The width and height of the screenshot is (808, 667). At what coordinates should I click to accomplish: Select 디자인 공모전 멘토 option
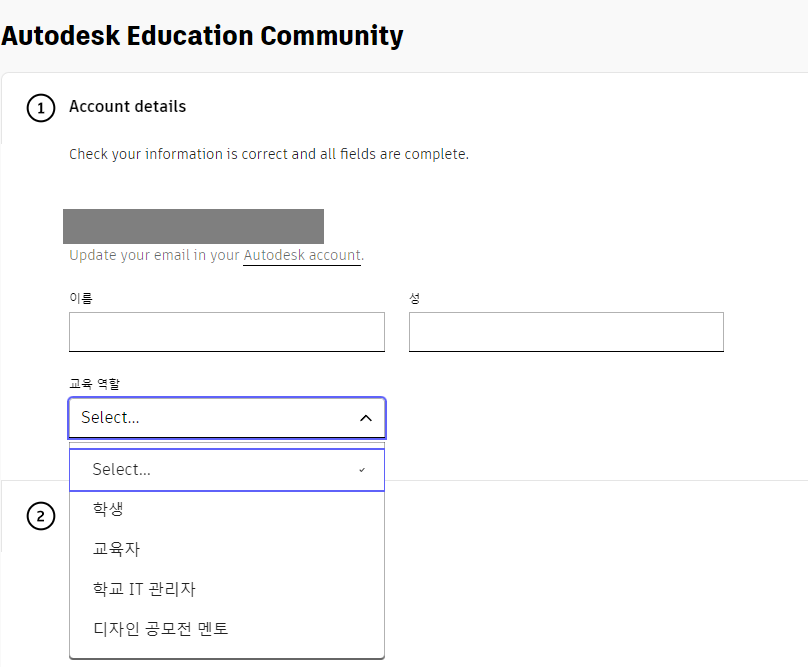tap(227, 629)
